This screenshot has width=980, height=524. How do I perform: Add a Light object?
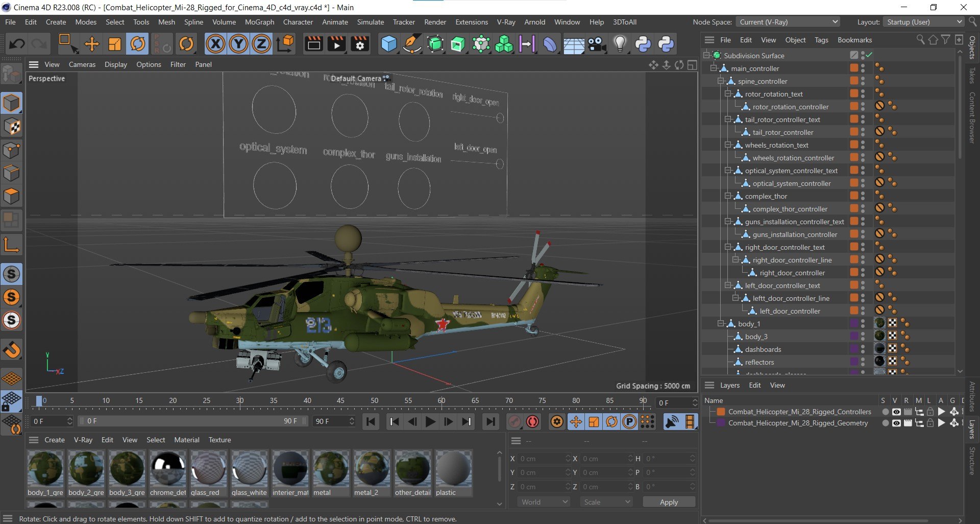click(x=620, y=44)
